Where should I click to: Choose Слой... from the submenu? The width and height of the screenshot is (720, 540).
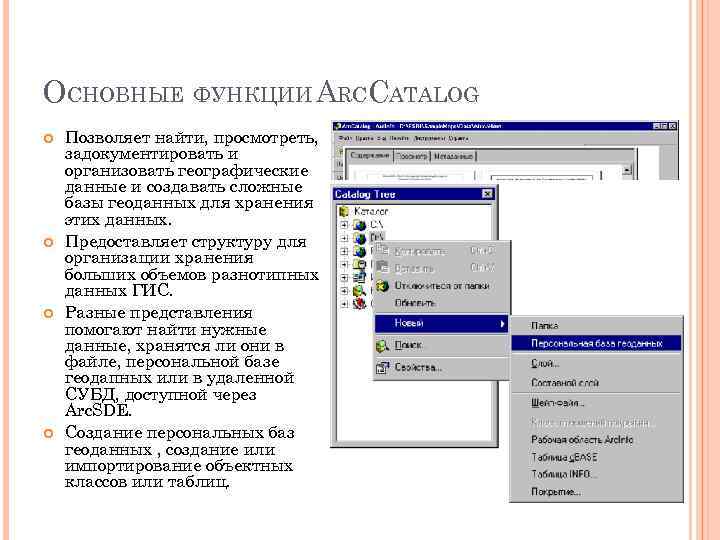[596, 364]
